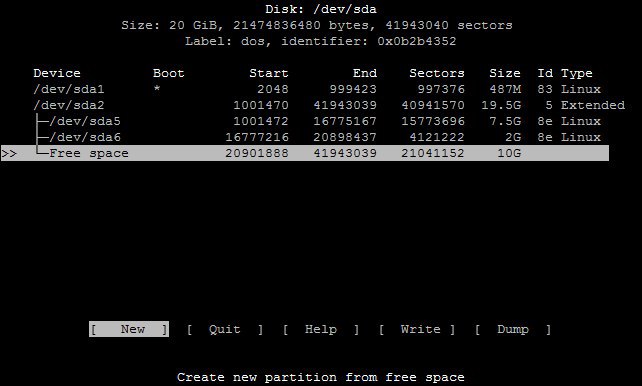
Task: Click the Id value 83
Action: click(x=545, y=89)
